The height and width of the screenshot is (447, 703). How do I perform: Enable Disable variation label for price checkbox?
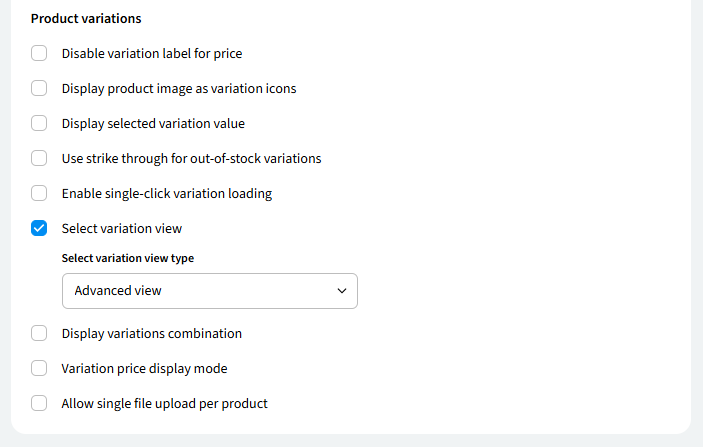tap(39, 53)
